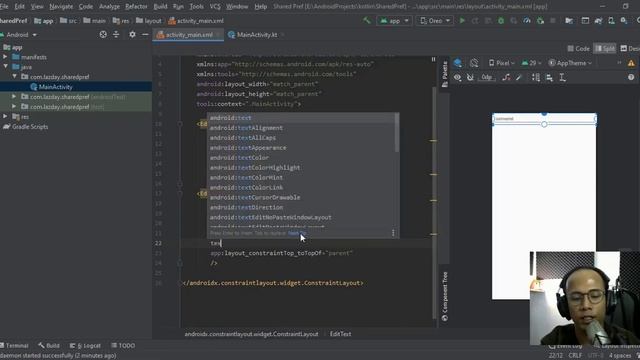640x360 pixels.
Task: Start debugging with the green bug icon
Action: click(501, 20)
